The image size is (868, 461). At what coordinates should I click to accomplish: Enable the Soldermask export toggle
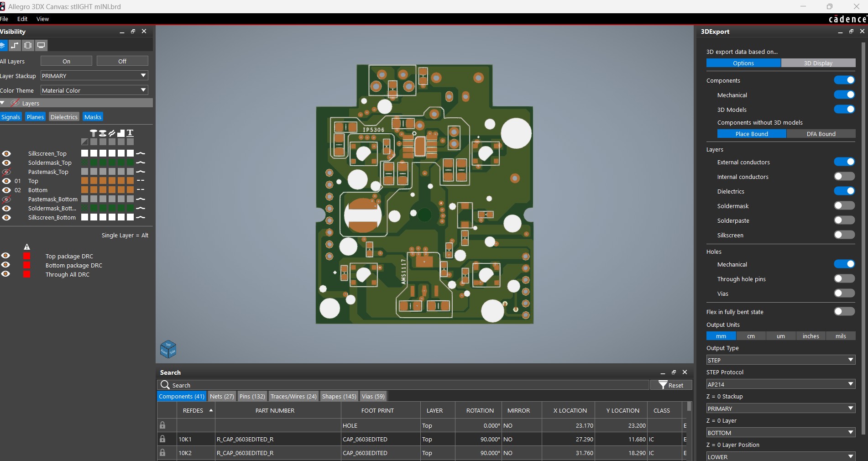[844, 206]
